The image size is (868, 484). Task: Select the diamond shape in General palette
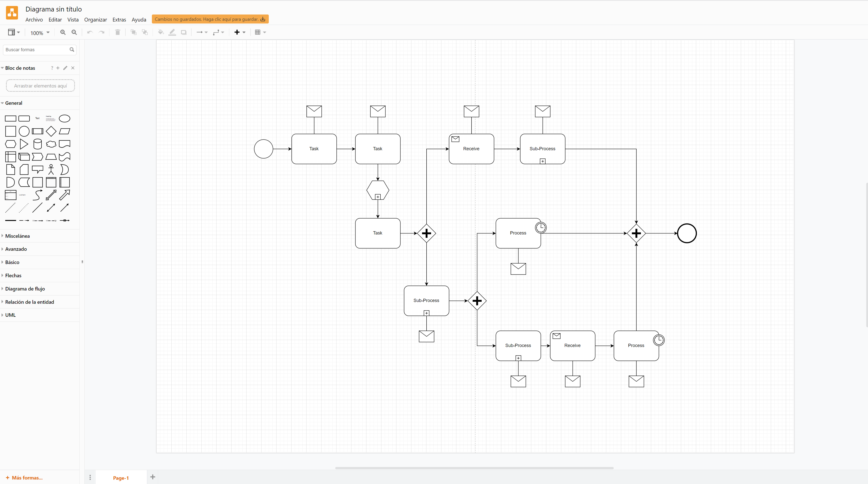point(51,131)
